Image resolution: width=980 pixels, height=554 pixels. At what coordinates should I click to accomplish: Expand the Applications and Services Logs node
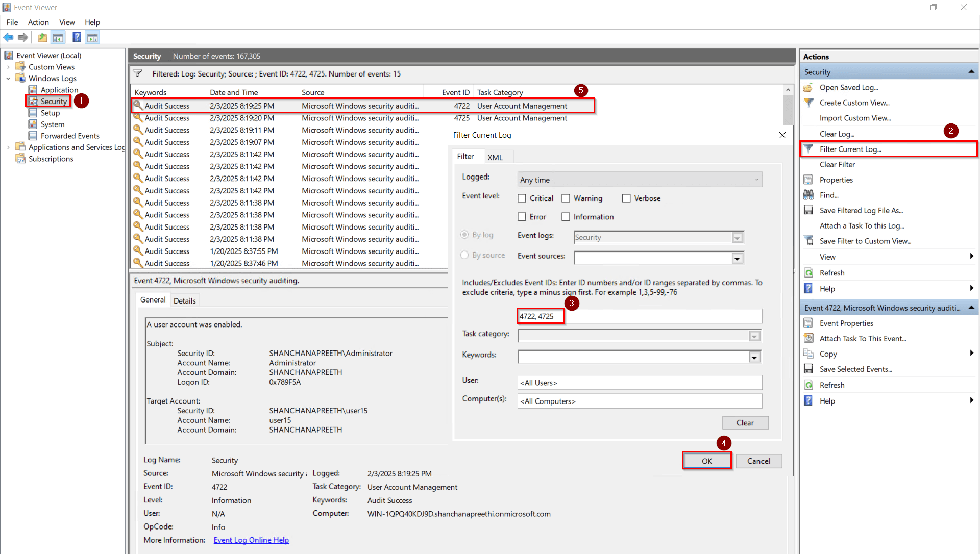(x=8, y=147)
